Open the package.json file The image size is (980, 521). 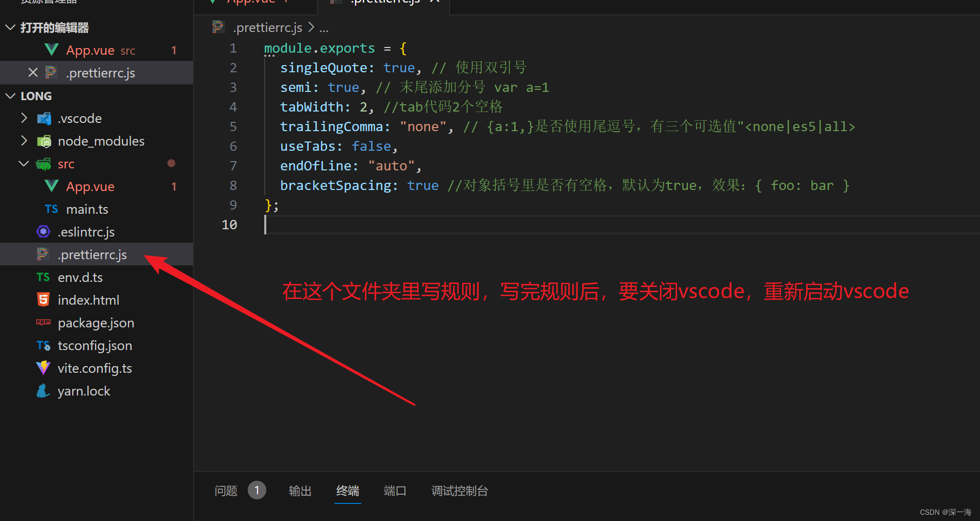coord(96,322)
